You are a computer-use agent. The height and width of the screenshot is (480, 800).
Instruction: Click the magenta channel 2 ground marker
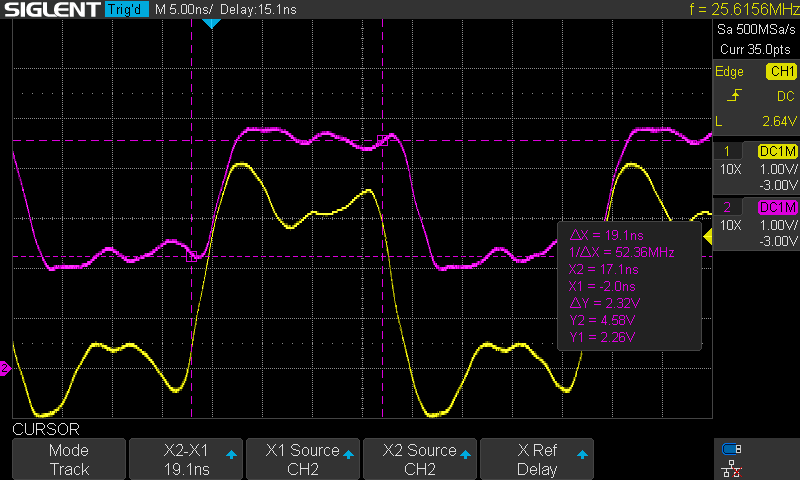click(4, 369)
